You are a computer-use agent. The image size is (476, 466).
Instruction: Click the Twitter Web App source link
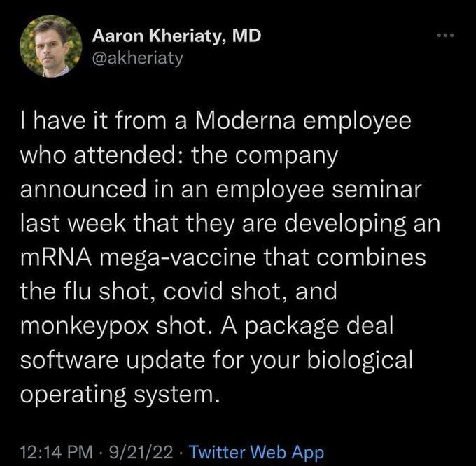[x=257, y=451]
